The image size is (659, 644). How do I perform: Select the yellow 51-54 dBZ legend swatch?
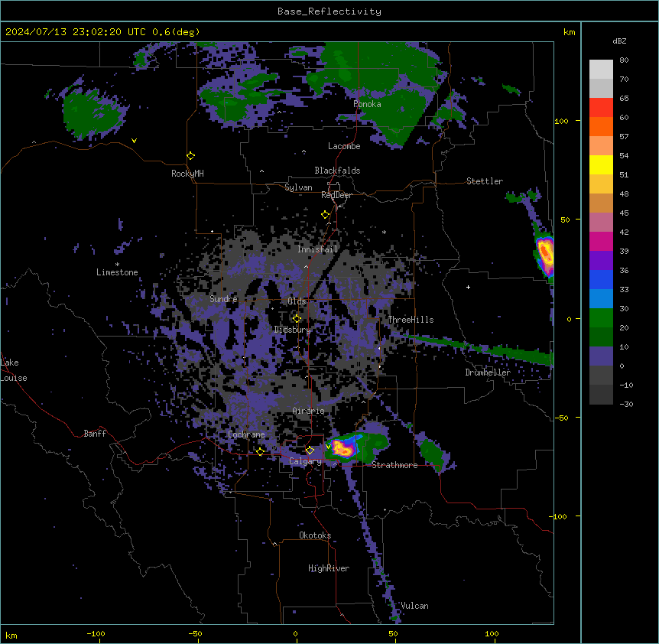601,164
